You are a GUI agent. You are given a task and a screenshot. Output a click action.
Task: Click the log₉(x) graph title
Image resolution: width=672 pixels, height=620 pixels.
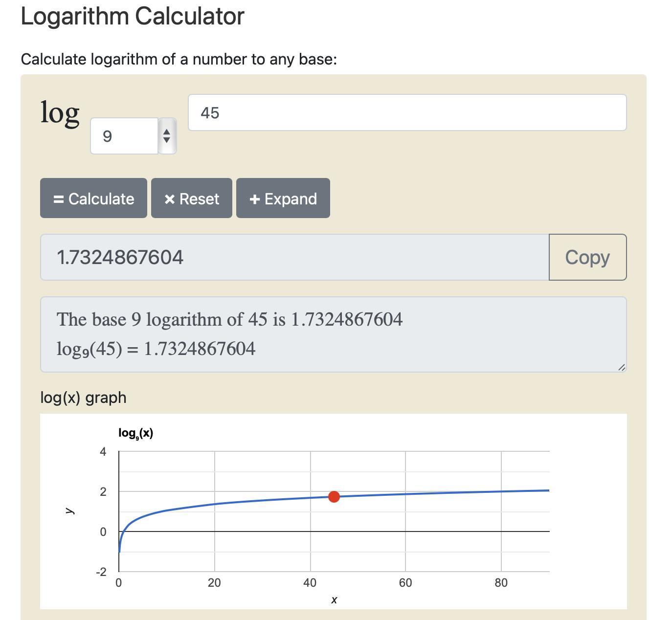coord(135,433)
